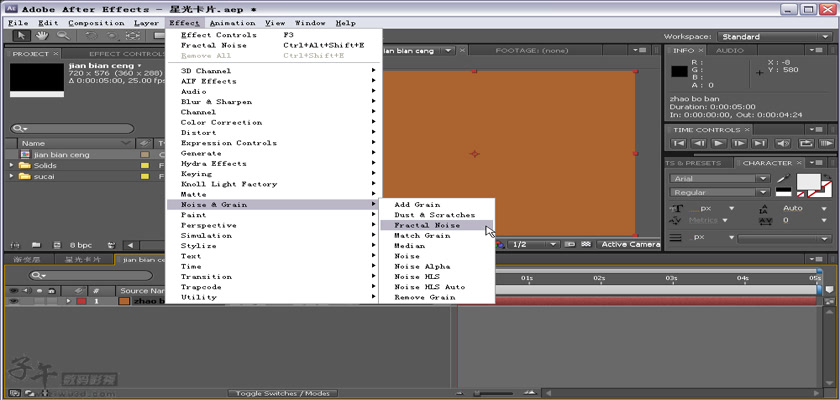The image size is (840, 400).
Task: Open the Workspace Standard dropdown
Action: click(x=774, y=36)
